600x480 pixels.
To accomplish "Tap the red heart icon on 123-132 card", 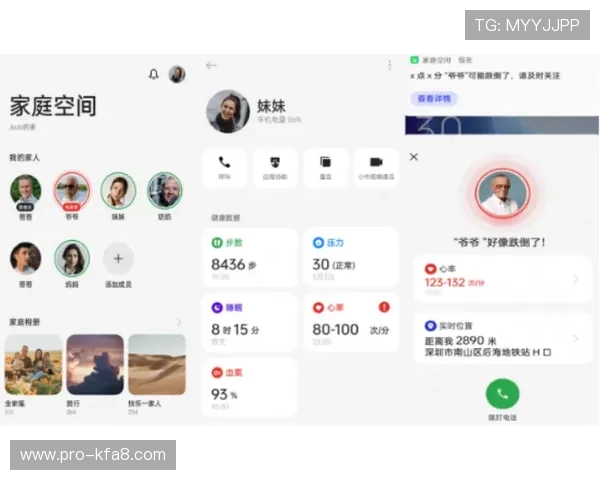I will pos(430,269).
